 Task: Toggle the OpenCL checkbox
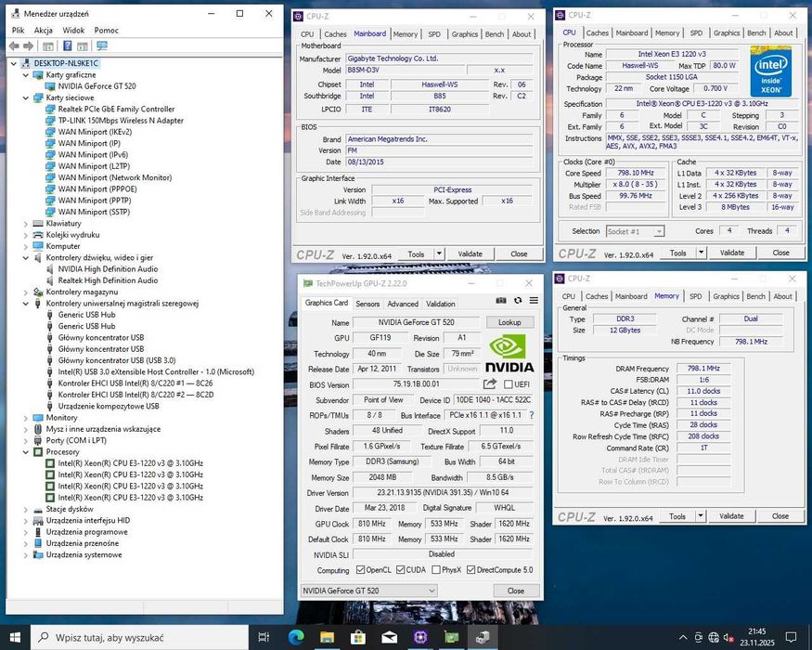tap(360, 570)
